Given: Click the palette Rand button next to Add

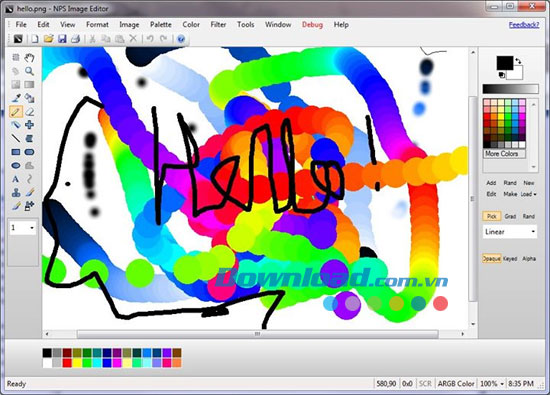Looking at the screenshot, I should (x=510, y=183).
